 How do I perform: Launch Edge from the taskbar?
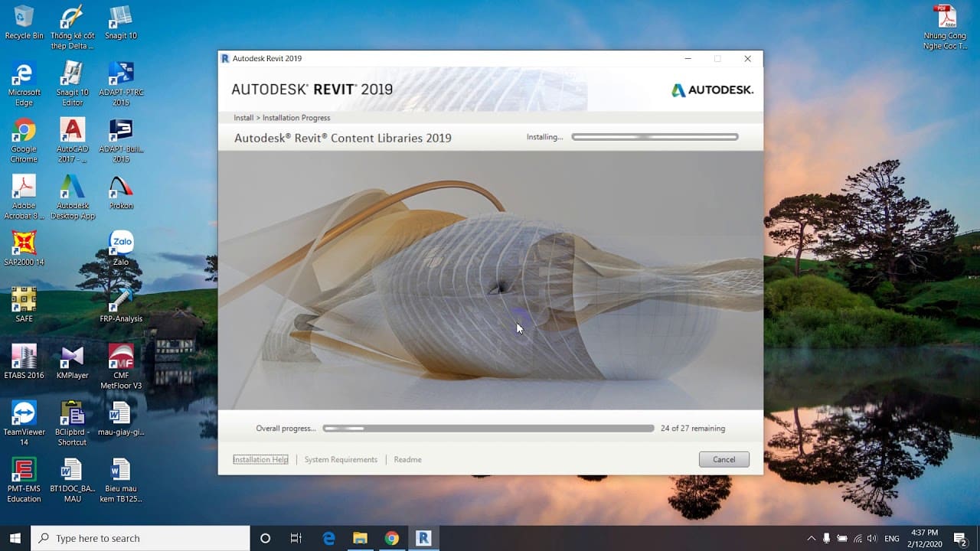pyautogui.click(x=328, y=538)
